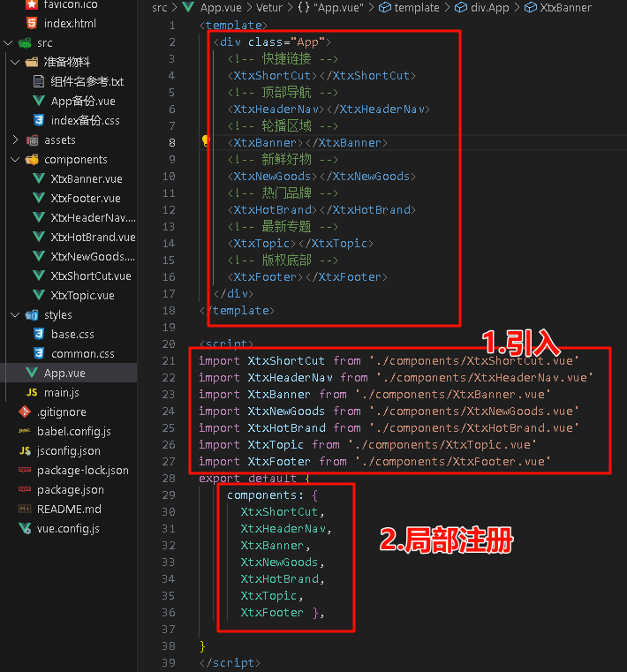Click the CSS icon beside common.css
The image size is (627, 672).
[39, 353]
